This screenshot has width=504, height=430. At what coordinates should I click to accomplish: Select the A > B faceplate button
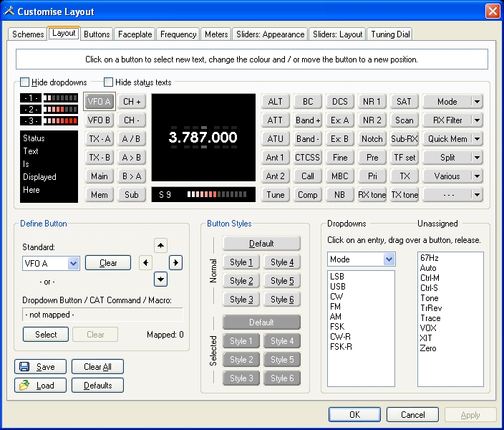(x=132, y=158)
